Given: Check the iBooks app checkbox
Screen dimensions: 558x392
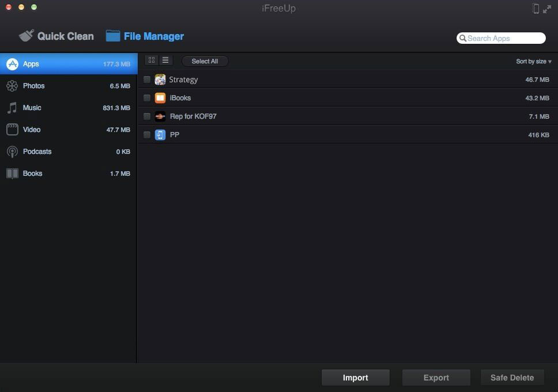Looking at the screenshot, I should pyautogui.click(x=146, y=98).
